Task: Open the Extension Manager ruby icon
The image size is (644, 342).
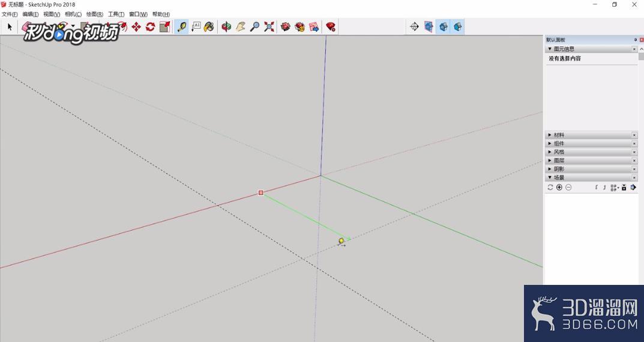Action: point(331,27)
